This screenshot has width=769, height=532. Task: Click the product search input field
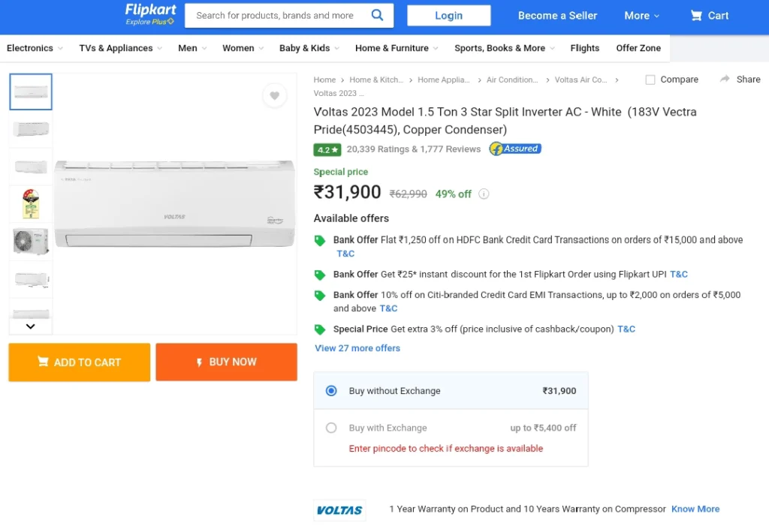(x=275, y=16)
